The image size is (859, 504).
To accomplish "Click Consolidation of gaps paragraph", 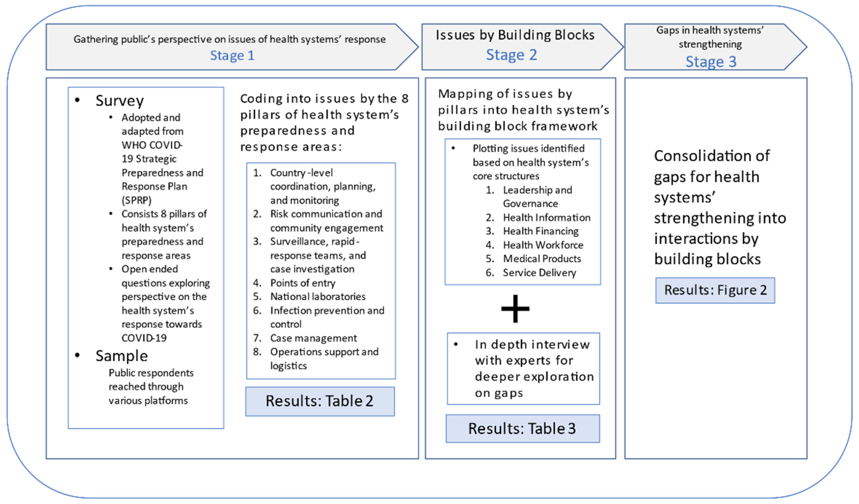I will pos(720,207).
